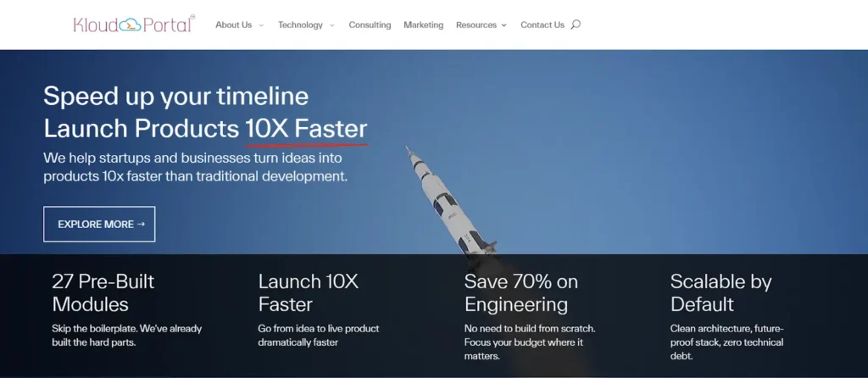Screen dimensions: 868x378
Task: Click the 'We help startups and businesses' paragraph
Action: click(196, 168)
